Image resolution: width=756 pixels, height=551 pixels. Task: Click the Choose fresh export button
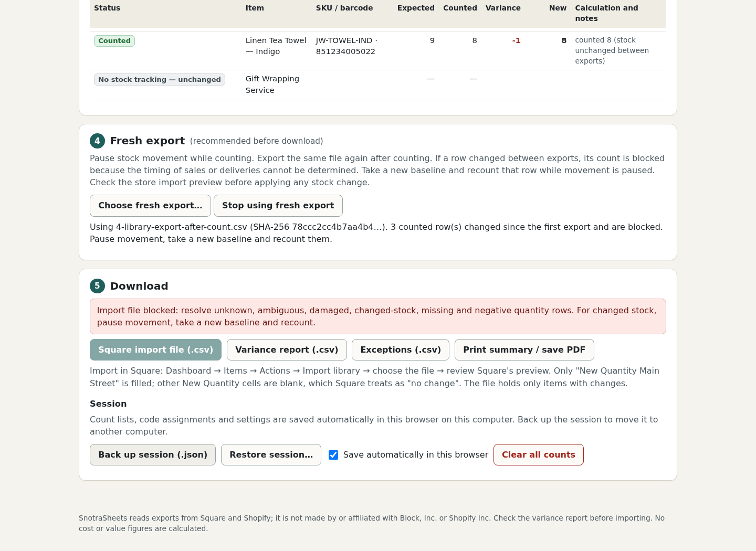click(x=150, y=206)
